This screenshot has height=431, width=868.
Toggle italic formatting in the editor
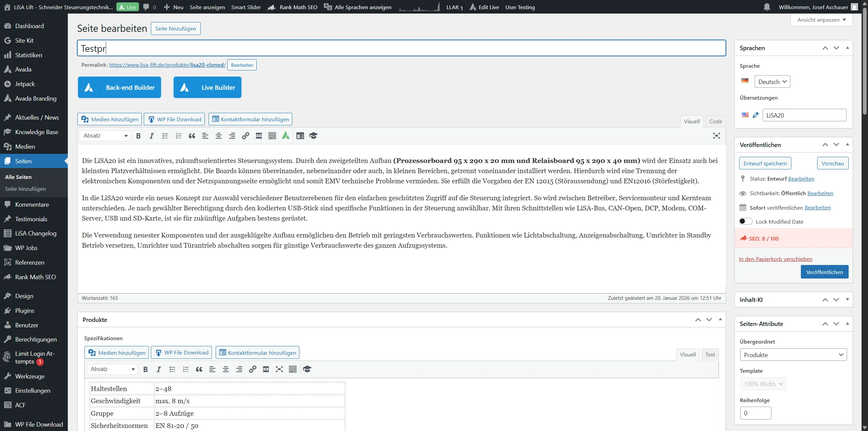pyautogui.click(x=152, y=136)
